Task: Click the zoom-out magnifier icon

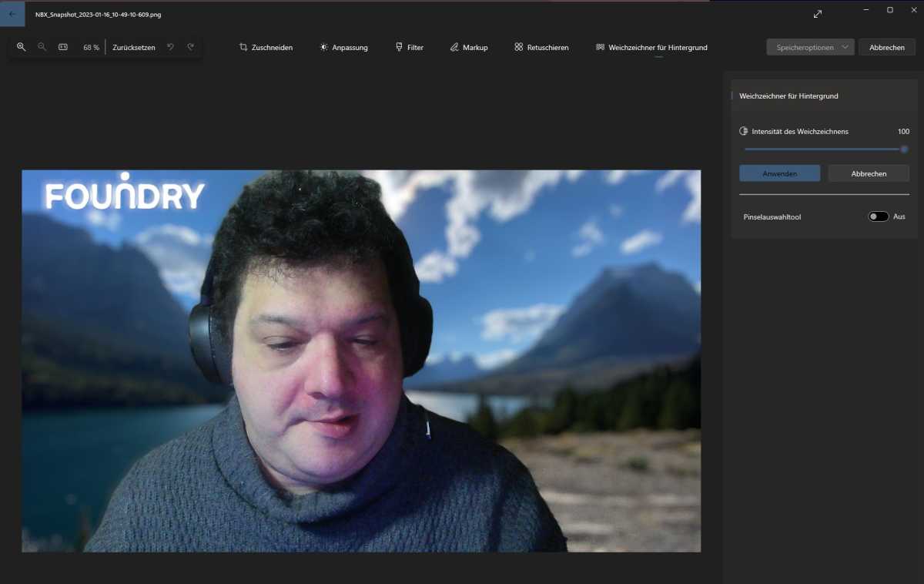Action: click(42, 46)
